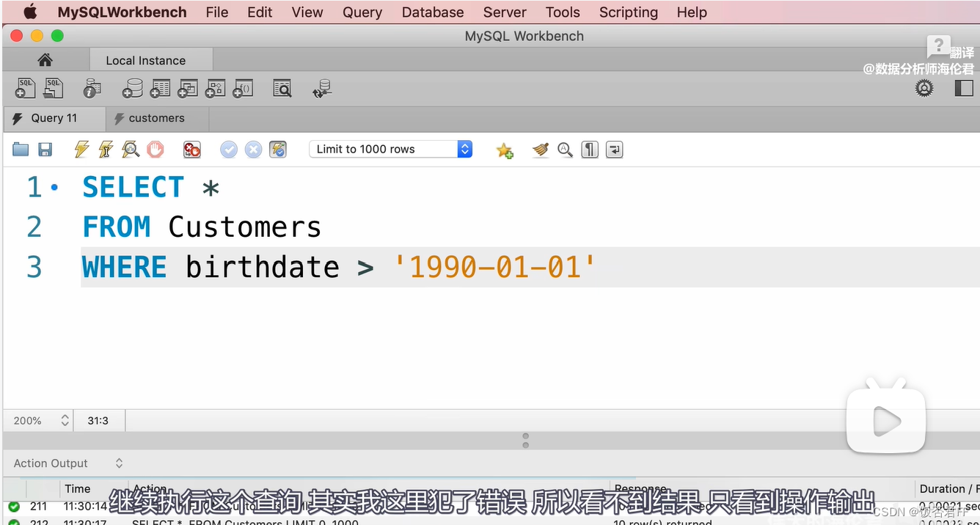
Task: Toggle auto-commit mode icon
Action: tap(278, 150)
